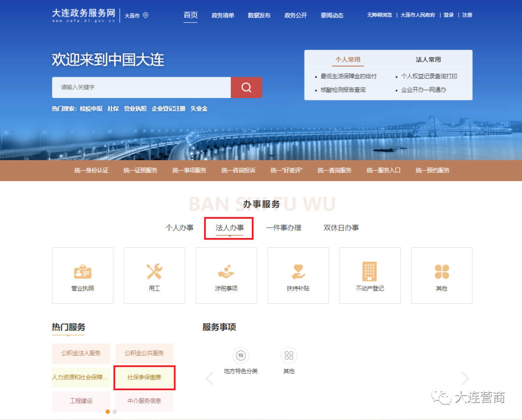The width and height of the screenshot is (522, 420).
Task: Click the keyword search input field
Action: pos(141,87)
